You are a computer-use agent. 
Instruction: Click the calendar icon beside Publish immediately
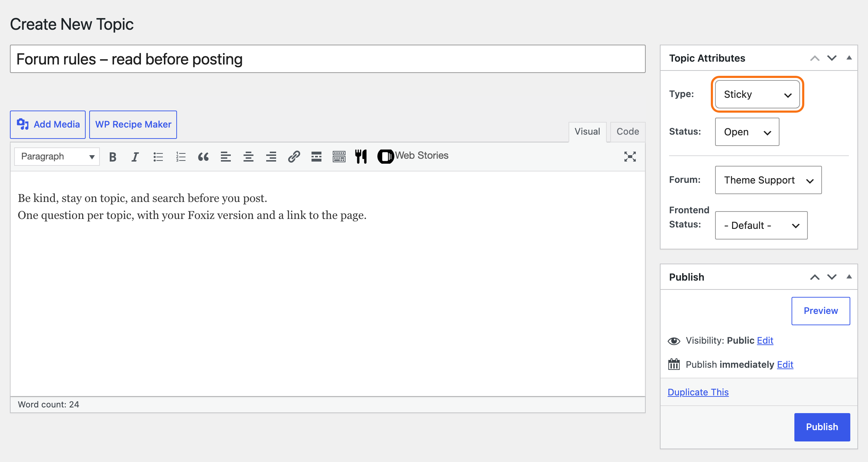click(x=674, y=364)
